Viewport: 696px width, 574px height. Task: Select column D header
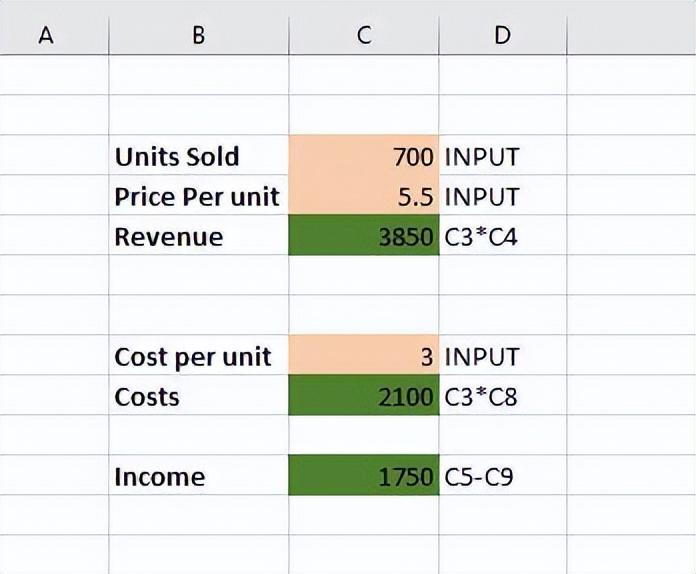click(x=502, y=36)
